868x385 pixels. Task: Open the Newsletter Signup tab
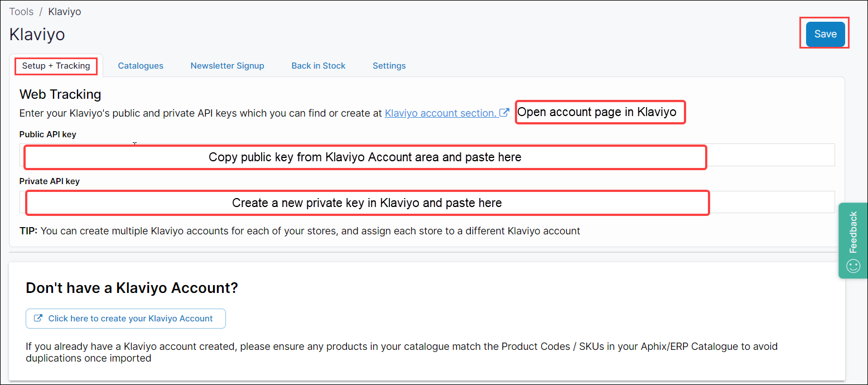[227, 66]
